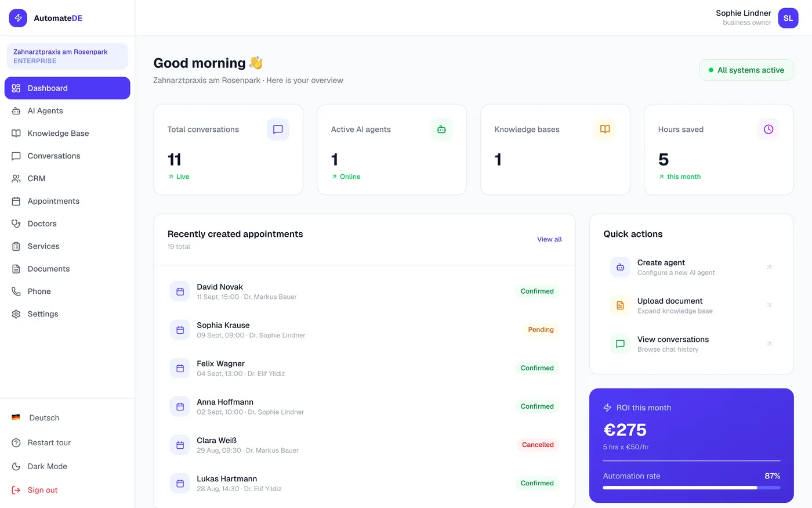This screenshot has width=812, height=508.
Task: Click View conversations quick action
Action: [x=691, y=344]
